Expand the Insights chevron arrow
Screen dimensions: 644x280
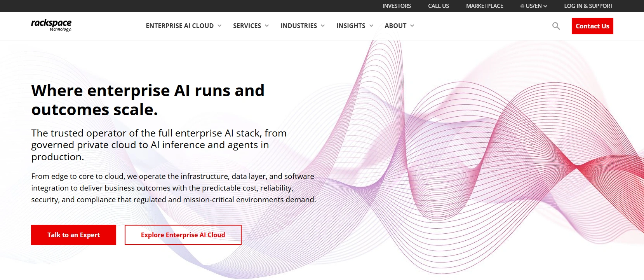371,26
